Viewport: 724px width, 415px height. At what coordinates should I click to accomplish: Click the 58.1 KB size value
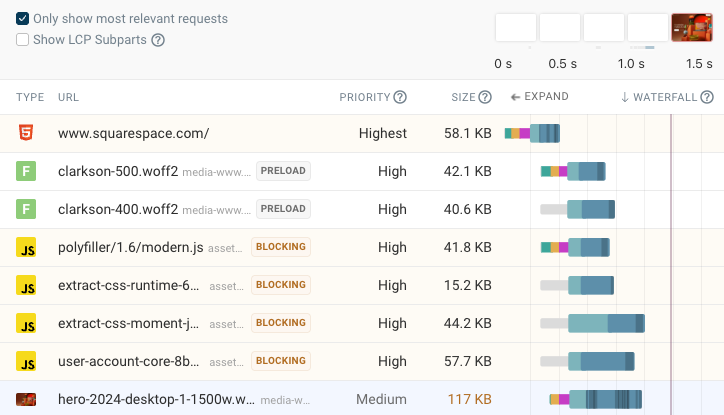pos(468,133)
